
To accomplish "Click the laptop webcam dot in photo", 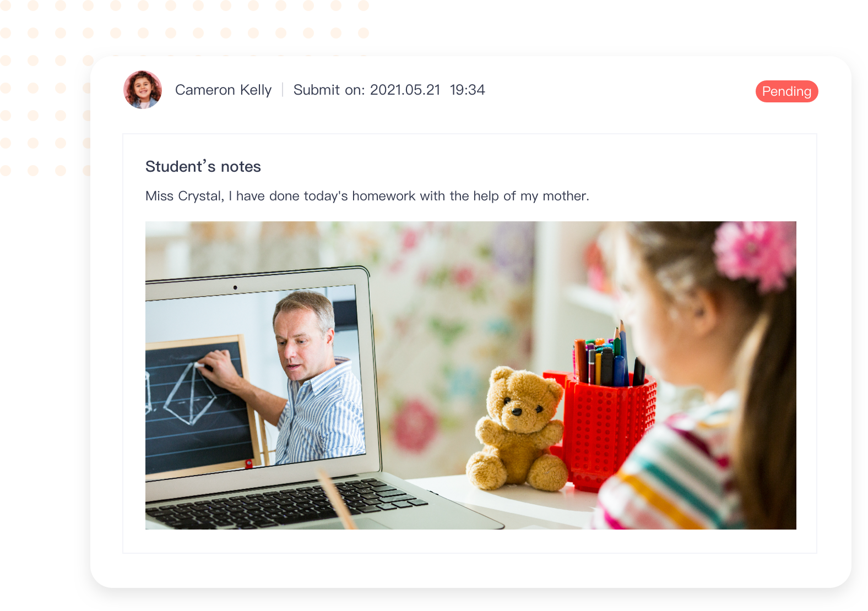I will [x=235, y=287].
